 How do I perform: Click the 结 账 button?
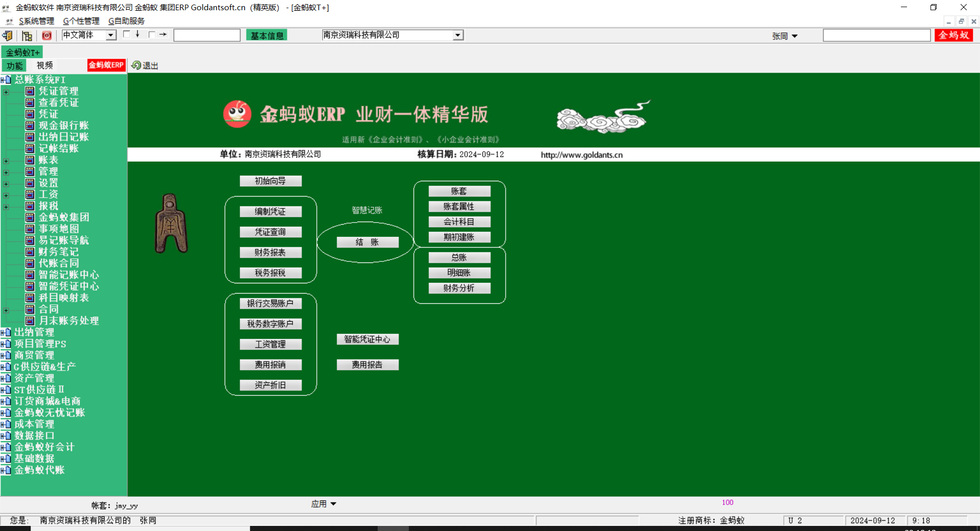point(367,242)
